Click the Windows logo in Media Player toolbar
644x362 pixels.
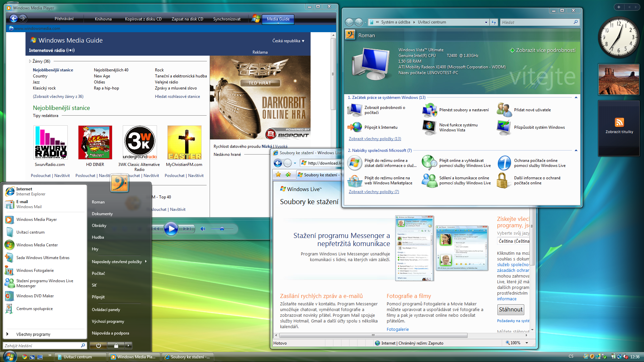click(256, 19)
